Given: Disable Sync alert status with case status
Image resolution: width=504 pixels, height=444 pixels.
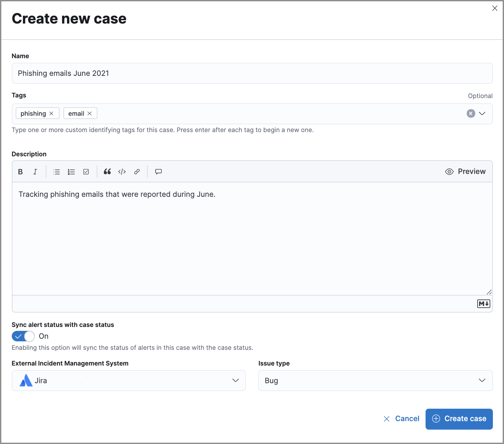Looking at the screenshot, I should pos(23,336).
